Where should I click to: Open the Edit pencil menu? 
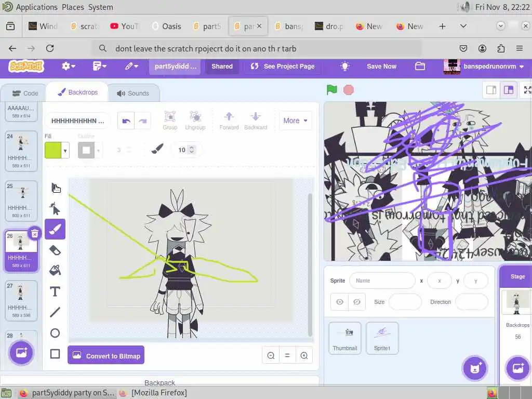[x=131, y=66]
